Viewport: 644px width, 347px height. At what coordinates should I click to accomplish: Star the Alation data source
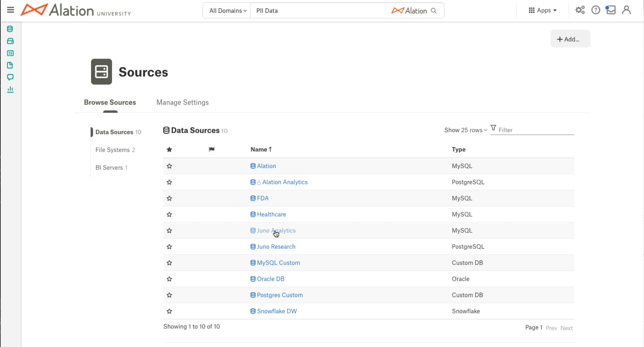click(x=169, y=166)
